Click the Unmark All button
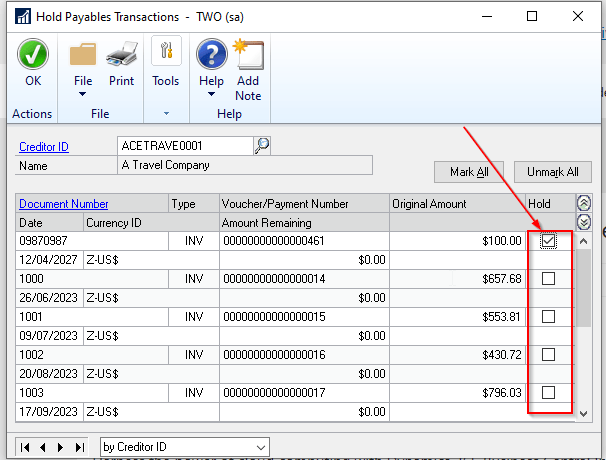 pyautogui.click(x=552, y=172)
